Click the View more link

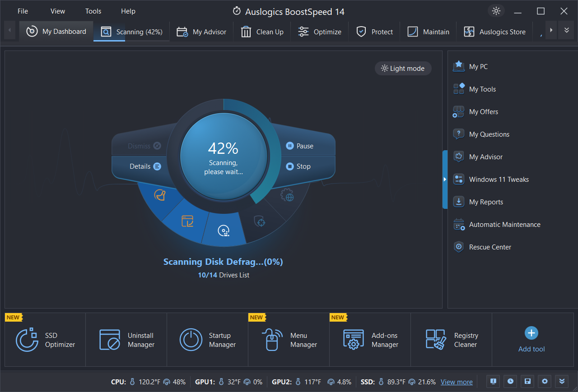[457, 382]
